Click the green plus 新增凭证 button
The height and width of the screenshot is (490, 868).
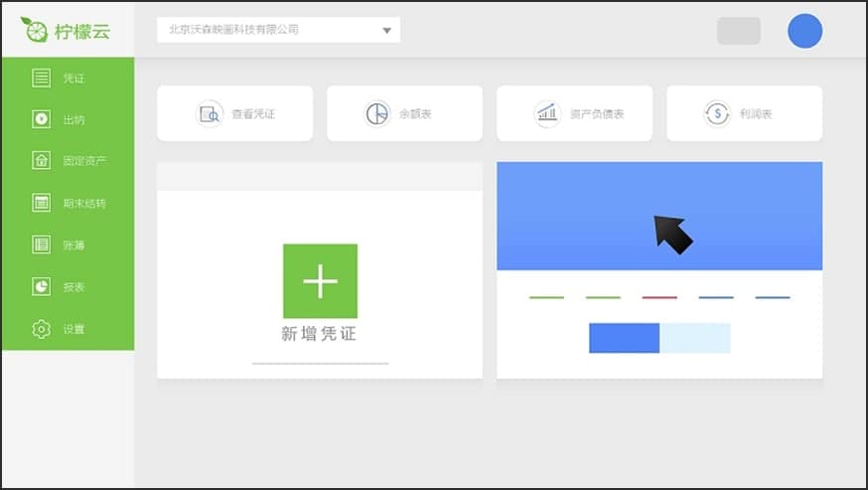pyautogui.click(x=320, y=281)
